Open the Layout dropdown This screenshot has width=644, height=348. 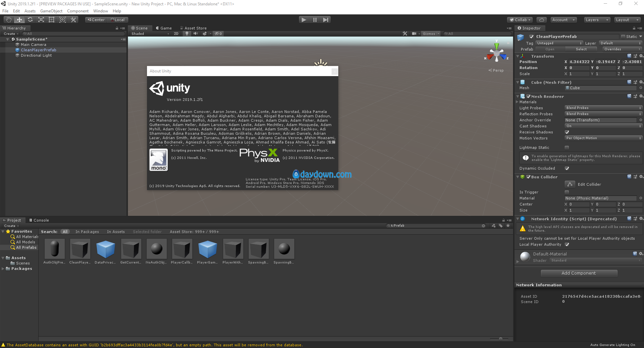627,20
